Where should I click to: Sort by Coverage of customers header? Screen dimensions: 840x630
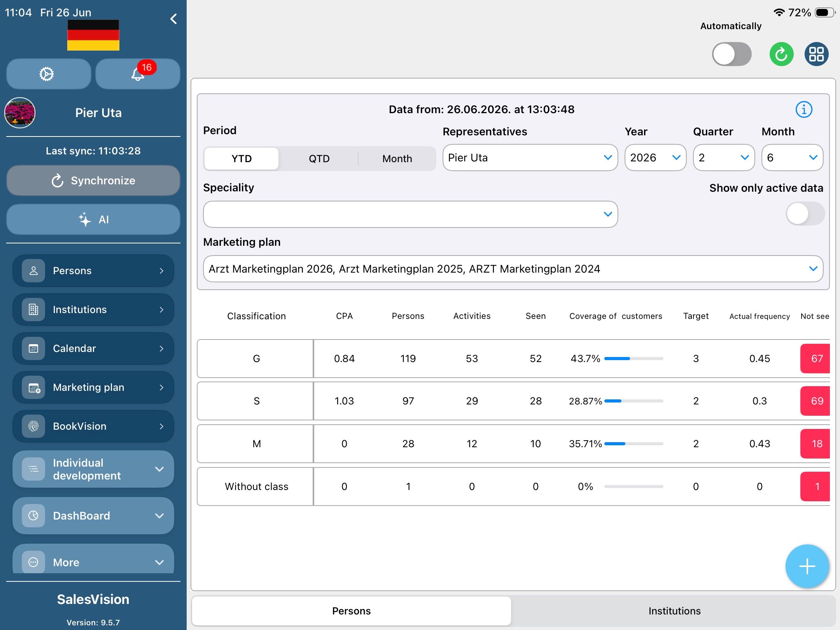click(x=616, y=316)
